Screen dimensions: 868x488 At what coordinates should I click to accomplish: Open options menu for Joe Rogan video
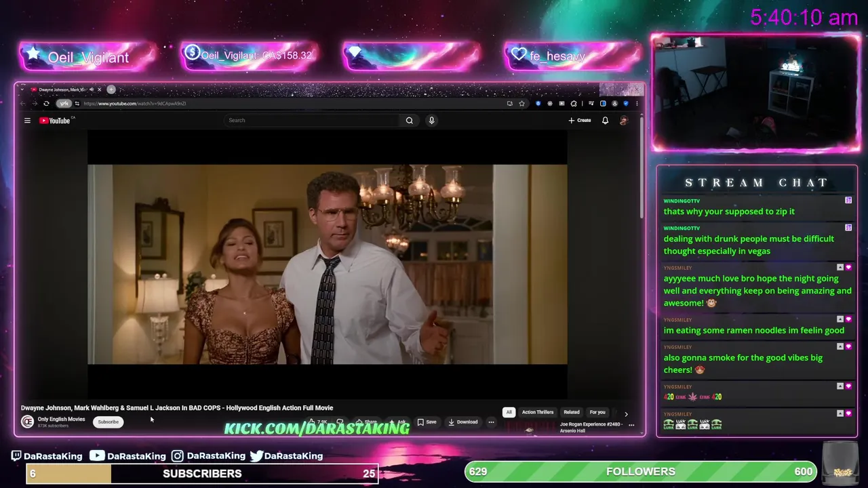(631, 425)
